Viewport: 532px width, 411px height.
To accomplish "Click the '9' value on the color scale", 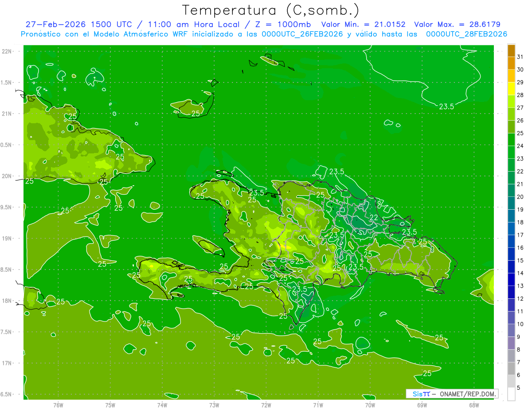I will click(x=519, y=337).
